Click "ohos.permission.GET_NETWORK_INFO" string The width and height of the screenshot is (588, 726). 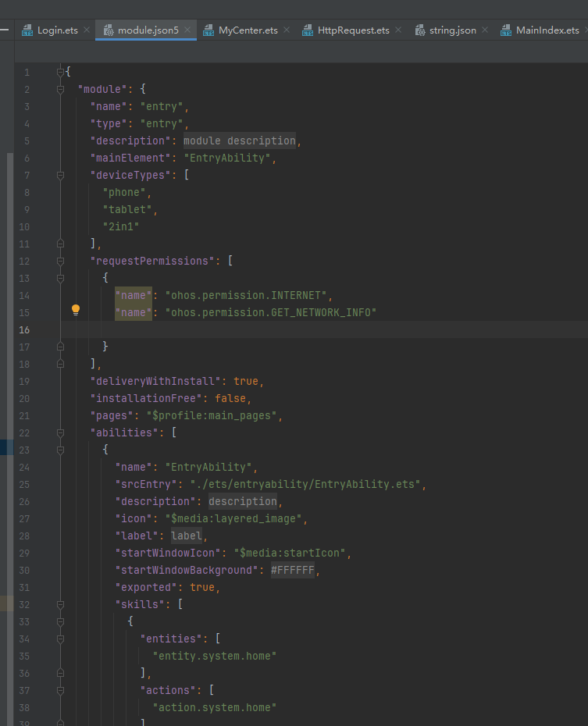point(271,312)
